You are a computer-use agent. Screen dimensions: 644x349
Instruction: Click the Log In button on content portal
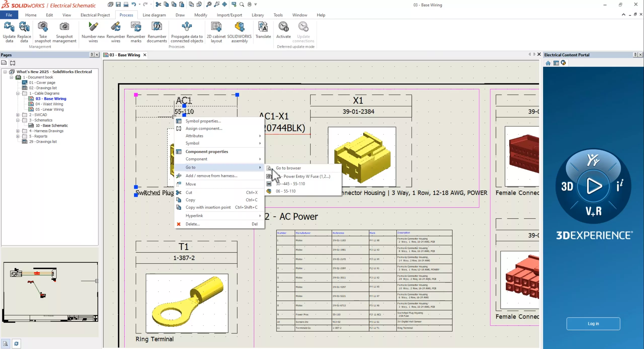[593, 323]
